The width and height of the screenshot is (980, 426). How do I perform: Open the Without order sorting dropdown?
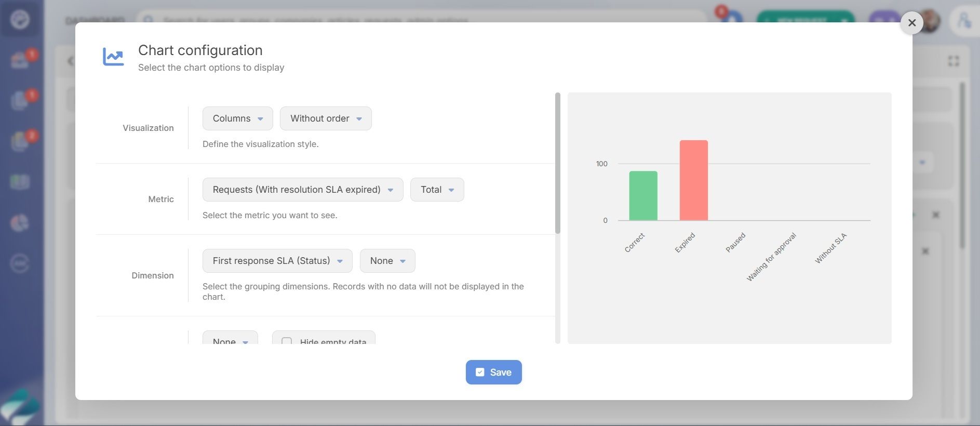tap(326, 118)
